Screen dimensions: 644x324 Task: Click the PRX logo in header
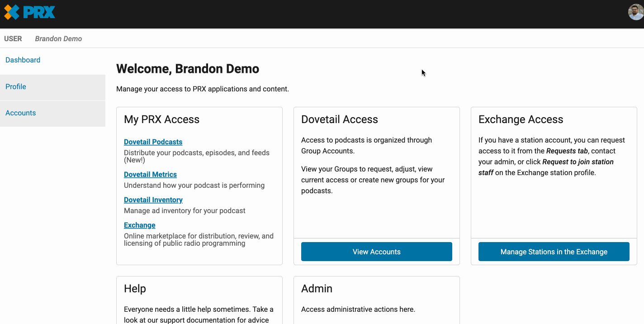pyautogui.click(x=30, y=12)
